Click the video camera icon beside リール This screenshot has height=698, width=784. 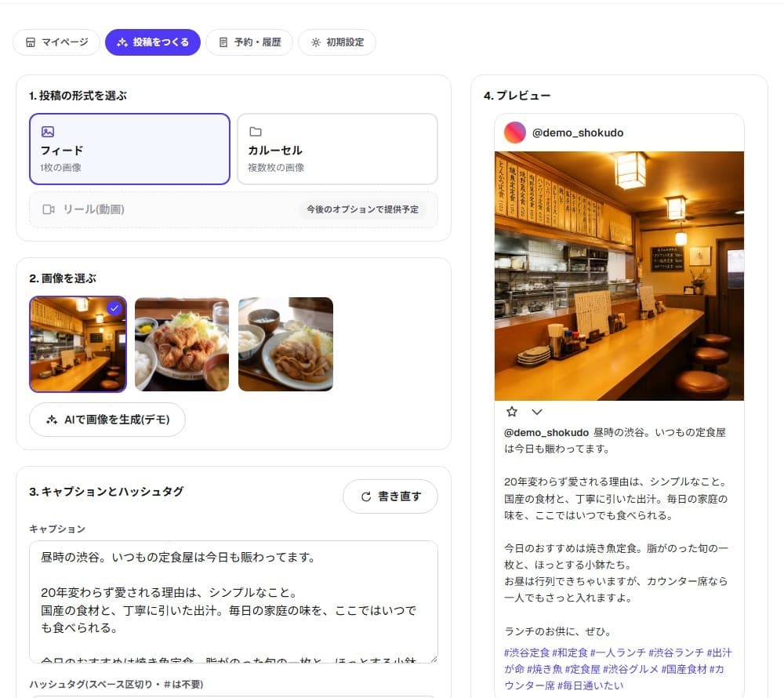(49, 209)
